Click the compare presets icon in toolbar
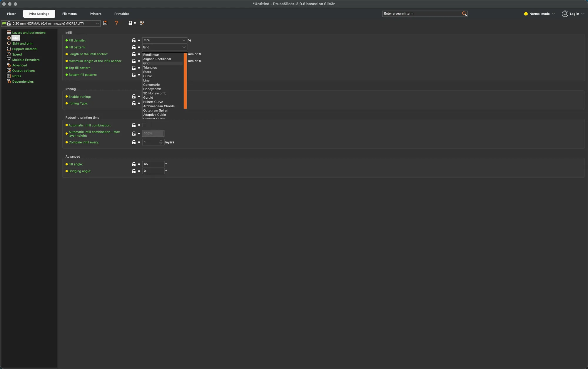 point(142,23)
